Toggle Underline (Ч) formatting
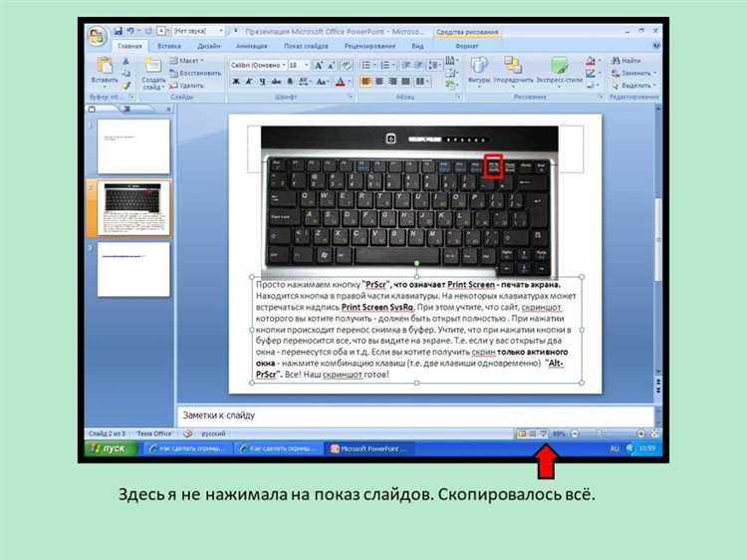The image size is (747, 560). coord(263,82)
